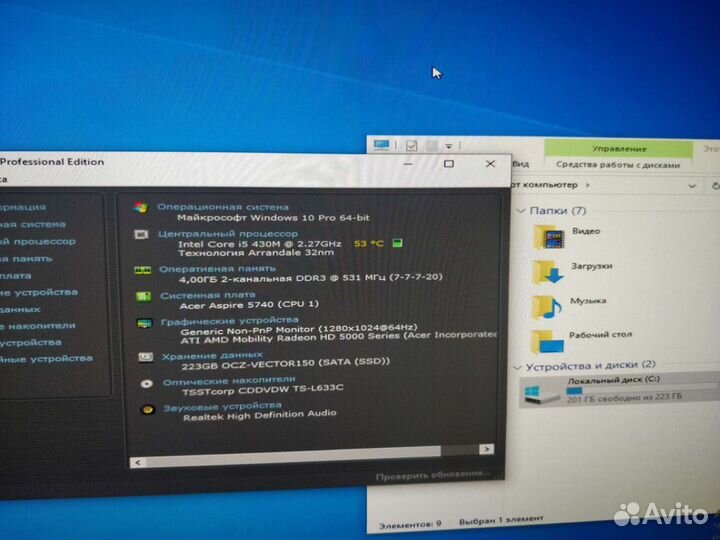The height and width of the screenshot is (540, 720).
Task: Click the text 'TSSTcorp CDDVDW TS-L633C'
Action: pos(263,390)
